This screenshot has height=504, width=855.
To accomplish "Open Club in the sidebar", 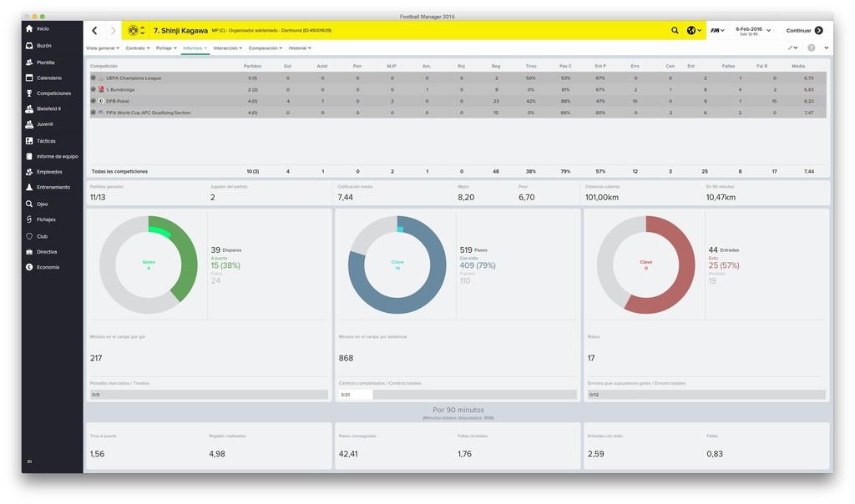I will coord(37,236).
